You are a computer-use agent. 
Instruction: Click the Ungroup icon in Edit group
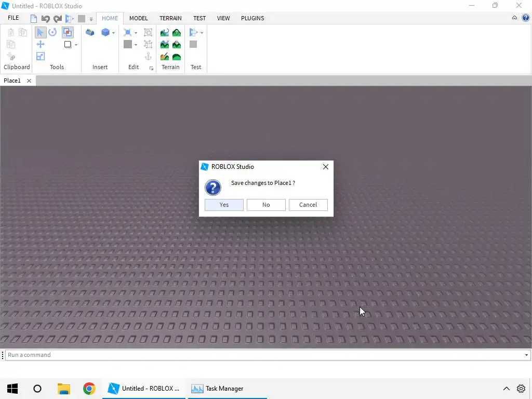pos(148,44)
